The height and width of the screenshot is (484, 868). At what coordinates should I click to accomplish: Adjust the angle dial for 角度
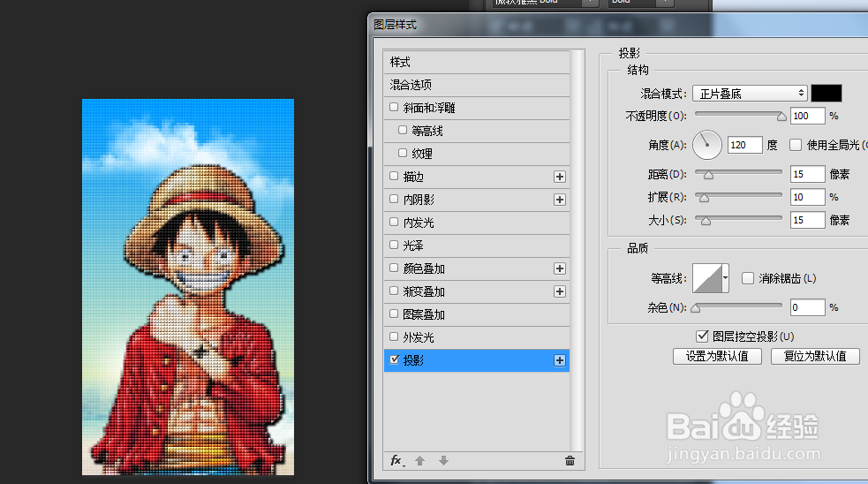pyautogui.click(x=707, y=145)
